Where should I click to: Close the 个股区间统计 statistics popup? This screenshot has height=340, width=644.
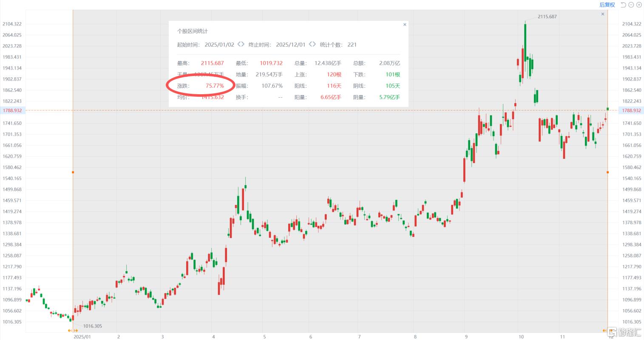click(x=405, y=25)
